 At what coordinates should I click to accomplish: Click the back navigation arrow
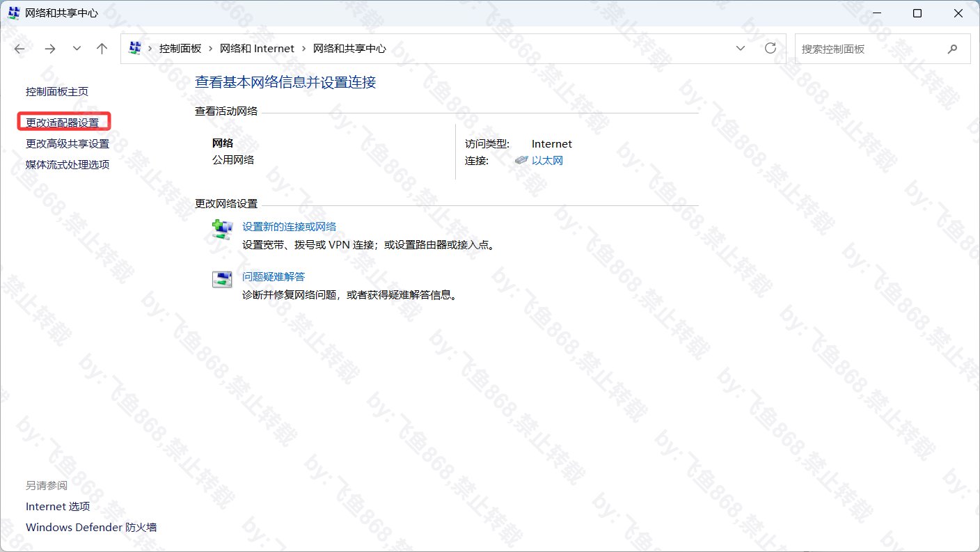coord(19,49)
